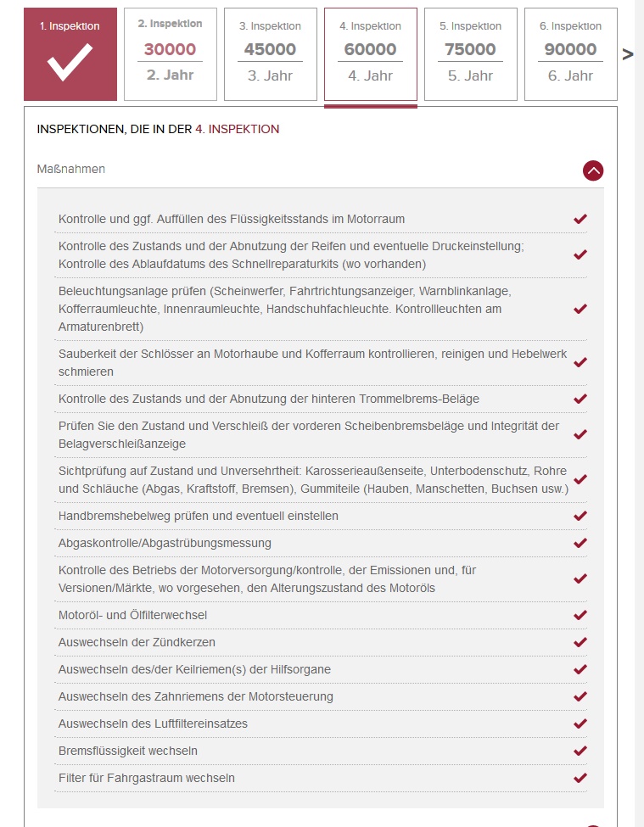This screenshot has height=827, width=644.
Task: Collapse the Maßnahmen section with chevron button
Action: [593, 170]
